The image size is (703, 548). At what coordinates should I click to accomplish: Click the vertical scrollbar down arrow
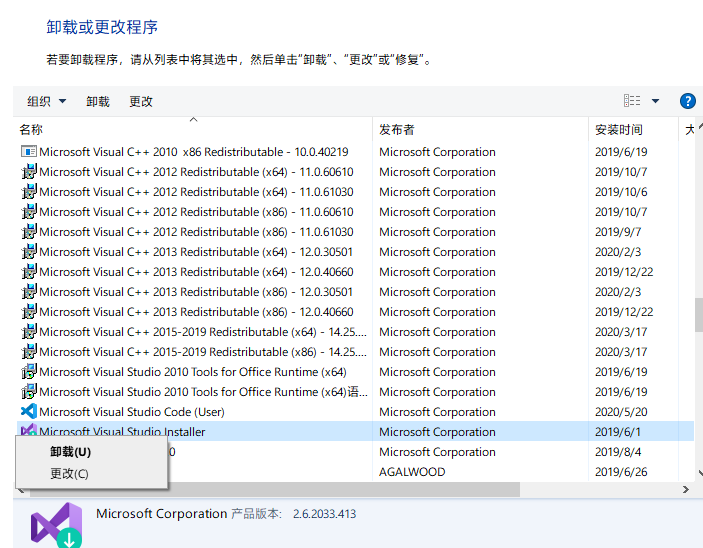[700, 472]
